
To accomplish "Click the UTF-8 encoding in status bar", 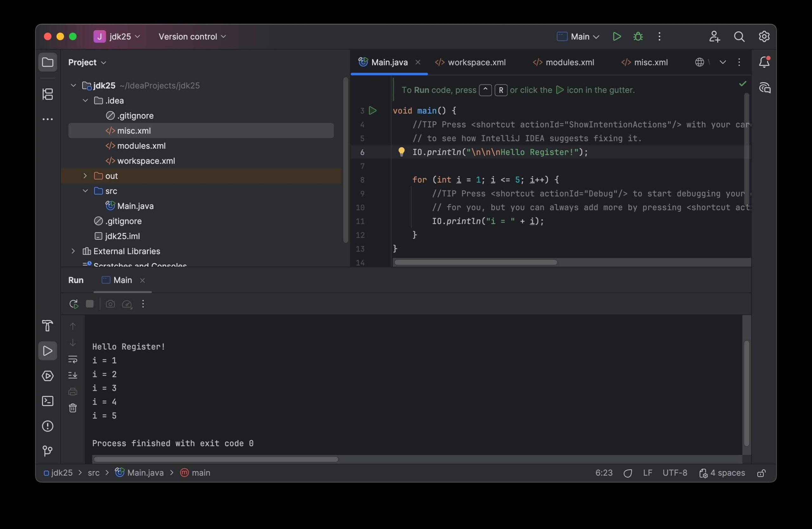I will [x=675, y=473].
